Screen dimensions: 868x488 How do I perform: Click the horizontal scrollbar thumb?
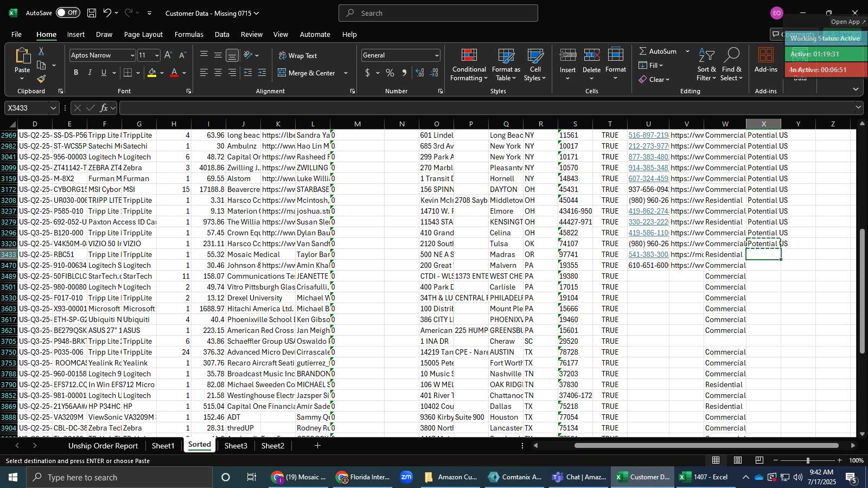(706, 446)
